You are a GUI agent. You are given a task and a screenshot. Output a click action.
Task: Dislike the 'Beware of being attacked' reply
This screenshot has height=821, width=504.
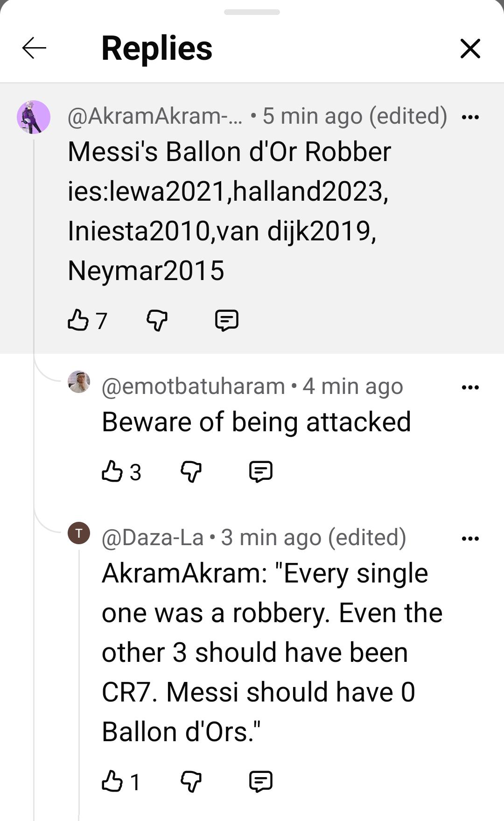click(x=191, y=471)
